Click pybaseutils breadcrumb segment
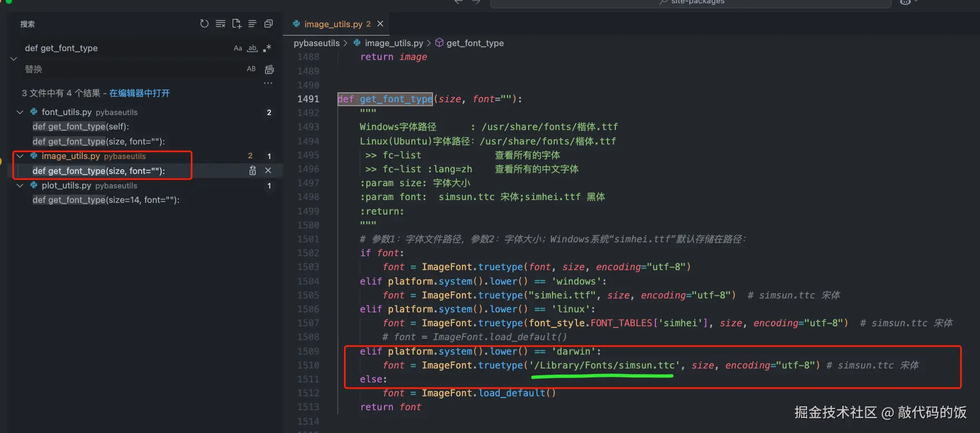Image resolution: width=980 pixels, height=433 pixels. coord(316,43)
